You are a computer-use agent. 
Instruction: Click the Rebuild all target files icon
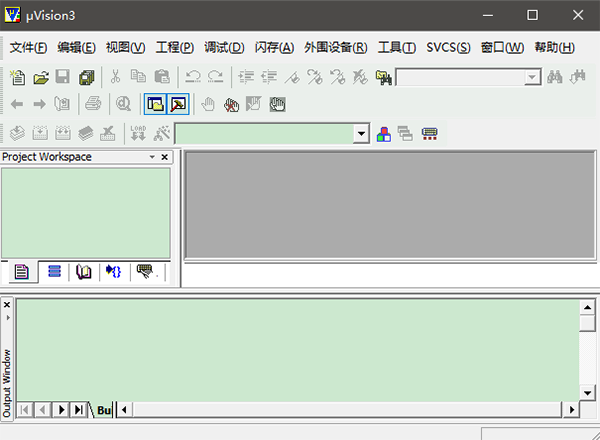63,134
